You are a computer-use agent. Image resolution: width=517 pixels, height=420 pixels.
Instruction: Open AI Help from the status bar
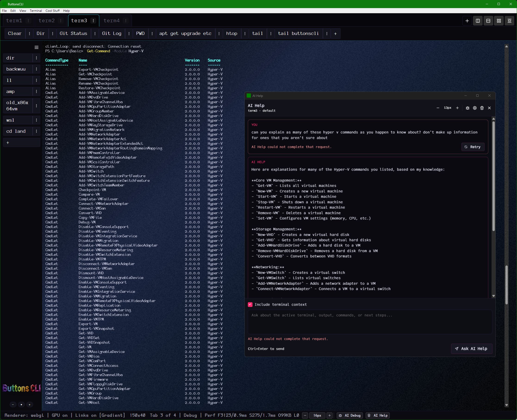(378, 415)
